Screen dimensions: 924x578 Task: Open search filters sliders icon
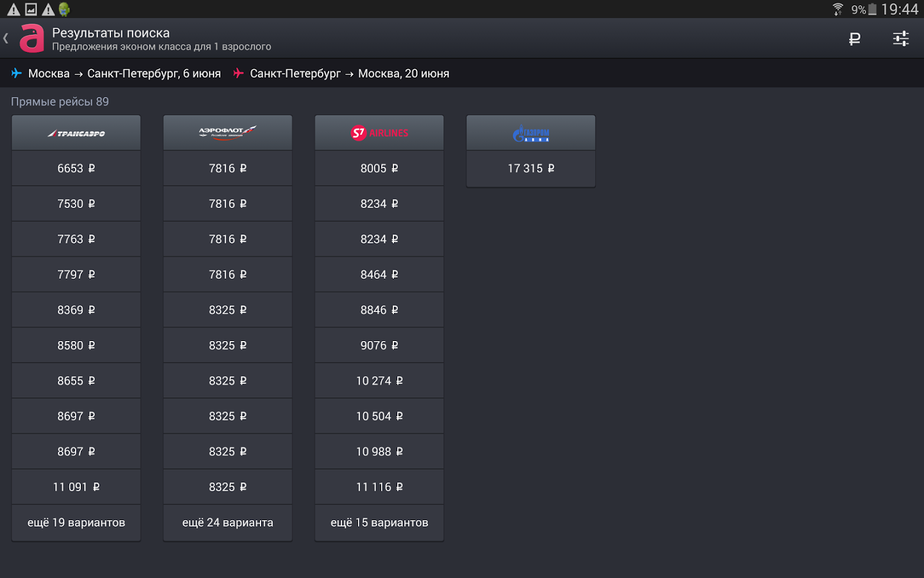pyautogui.click(x=900, y=39)
